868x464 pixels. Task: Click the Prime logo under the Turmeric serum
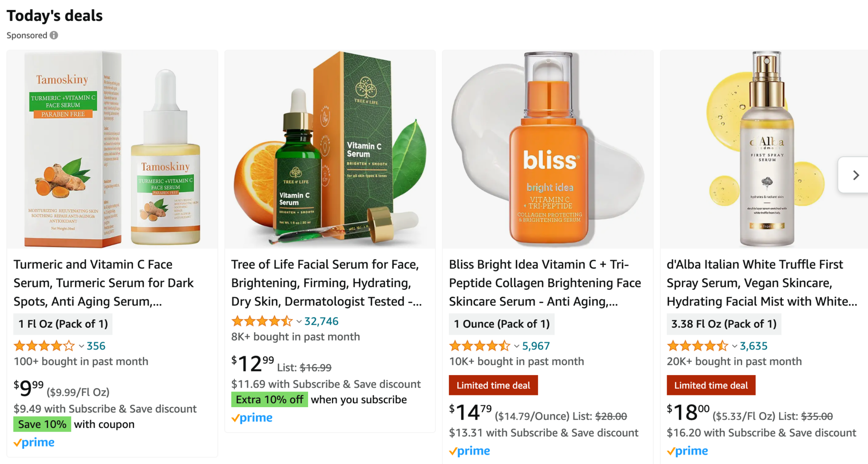point(34,442)
